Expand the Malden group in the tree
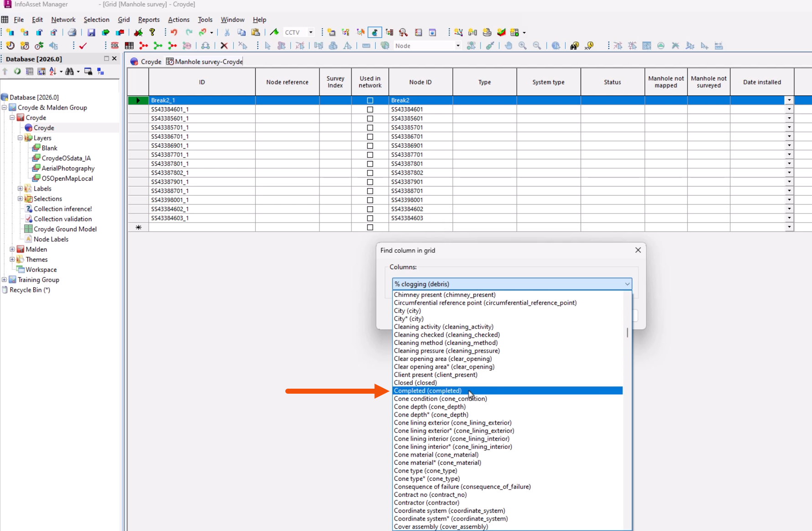Viewport: 812px width, 531px height. click(12, 249)
